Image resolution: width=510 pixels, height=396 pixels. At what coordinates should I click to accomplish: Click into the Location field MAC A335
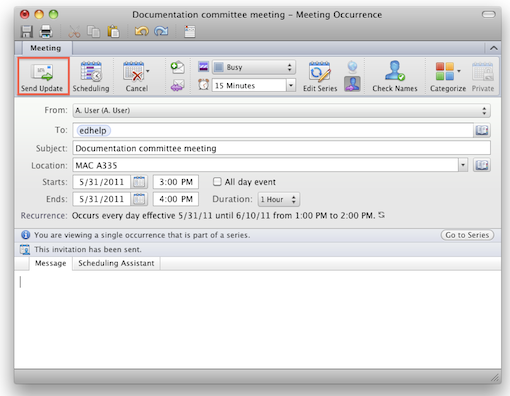[x=265, y=165]
